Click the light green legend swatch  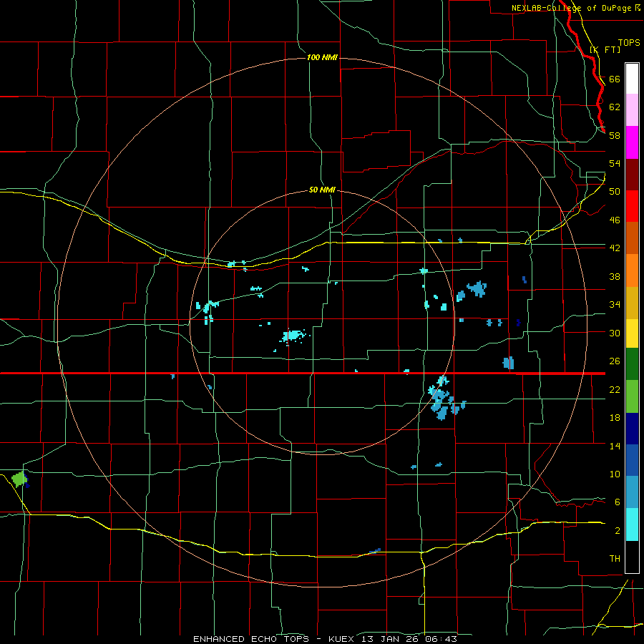[x=632, y=396]
